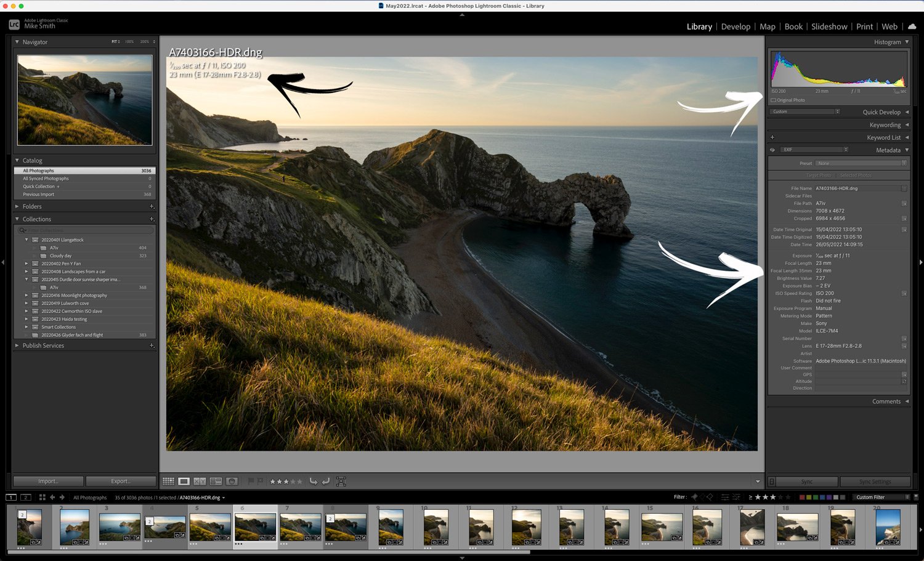Open the Print module
The height and width of the screenshot is (561, 924).
point(864,26)
